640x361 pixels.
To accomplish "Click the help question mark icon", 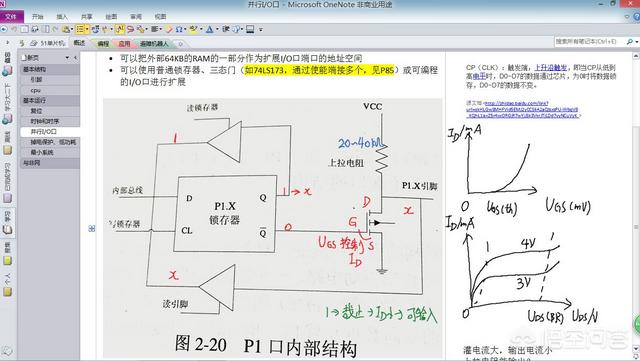I will click(x=636, y=17).
